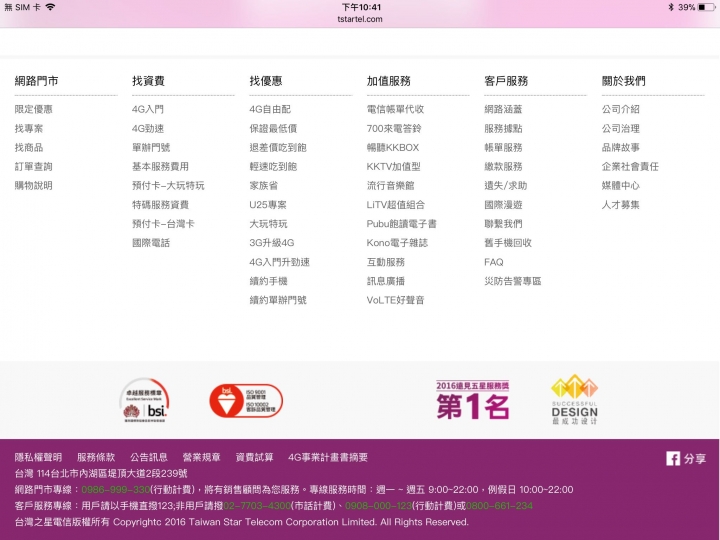Open the 預付卡-大玩特玩 link
Screen dimensions: 720x540
tap(168, 186)
